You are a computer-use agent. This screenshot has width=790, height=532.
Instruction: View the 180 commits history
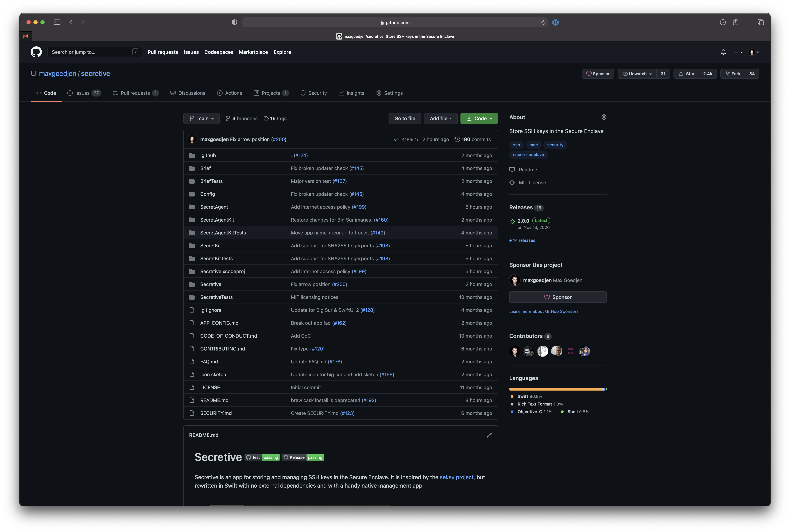coord(473,140)
